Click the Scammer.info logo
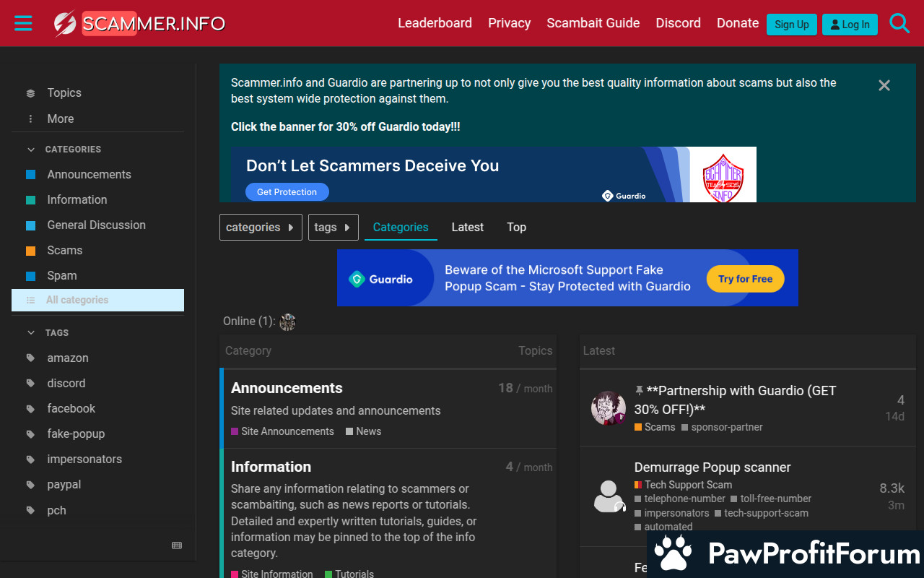Viewport: 924px width, 578px height. pos(139,24)
